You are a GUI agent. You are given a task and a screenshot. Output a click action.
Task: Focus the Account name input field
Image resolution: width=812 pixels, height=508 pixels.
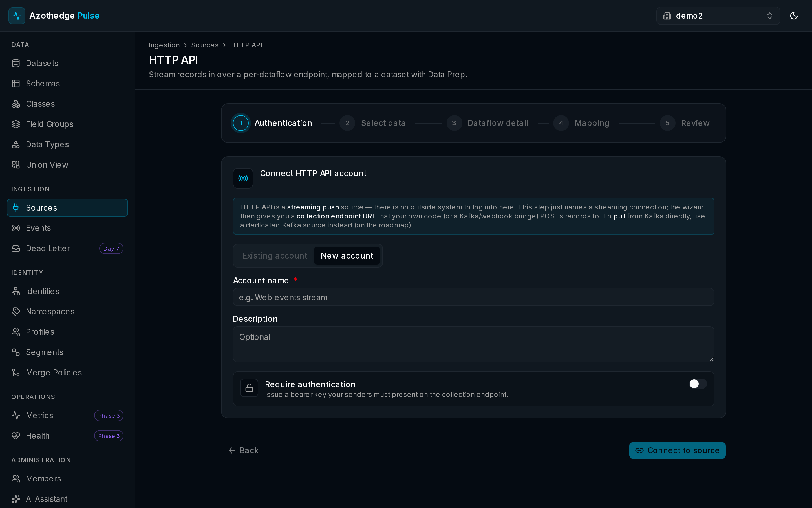click(473, 297)
